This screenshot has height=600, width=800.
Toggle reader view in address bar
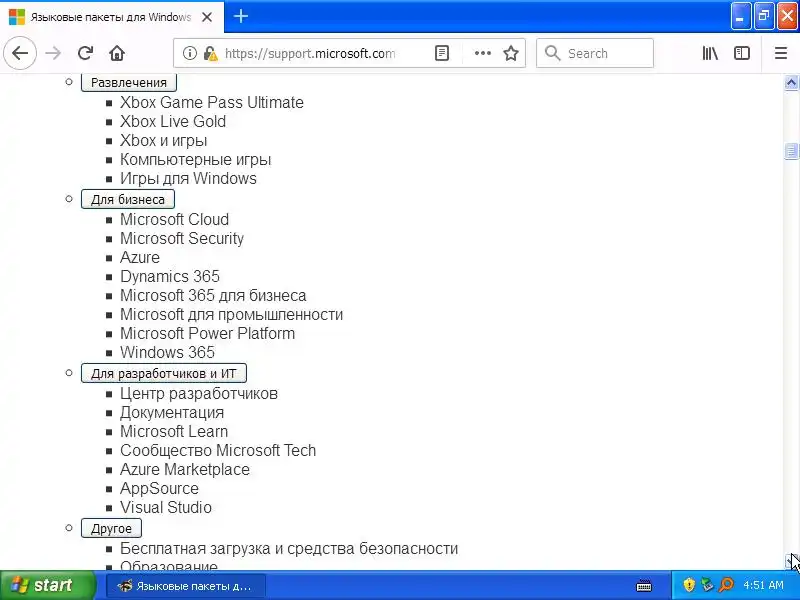(442, 53)
